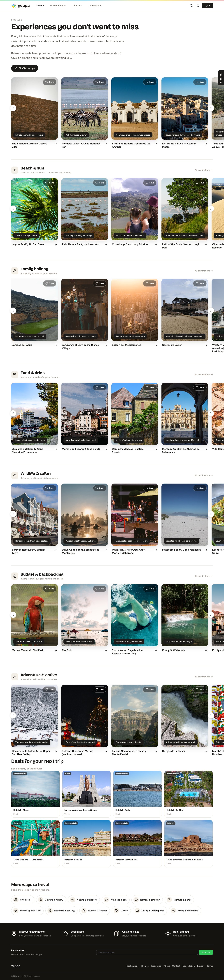Advance the Family holiday carousel to the right
Screen dimensions: 224x980
point(211,310)
